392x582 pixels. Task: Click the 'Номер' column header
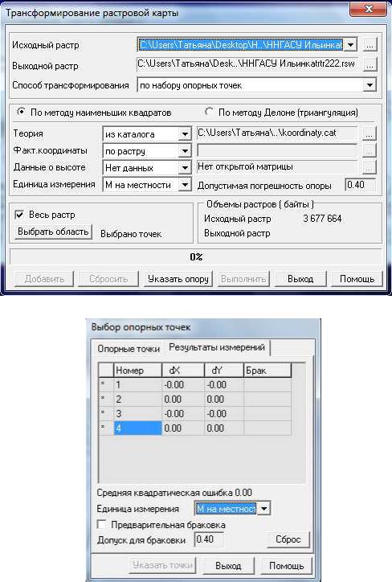(x=137, y=370)
